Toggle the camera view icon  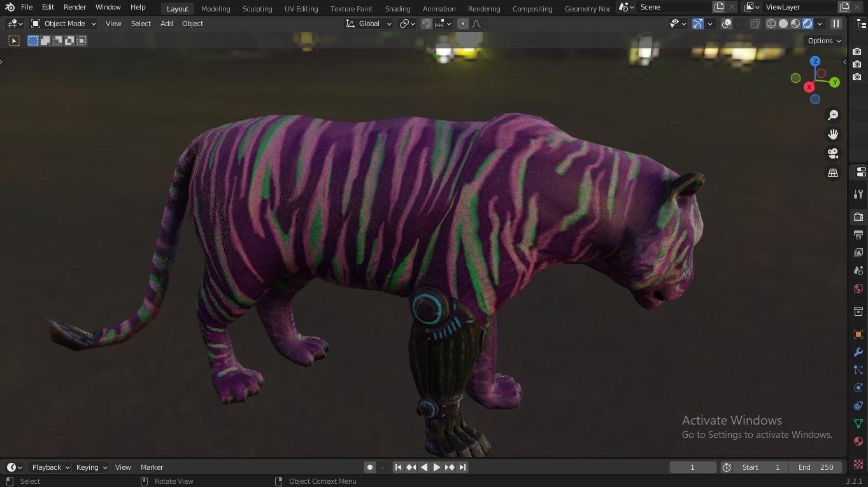pyautogui.click(x=833, y=153)
